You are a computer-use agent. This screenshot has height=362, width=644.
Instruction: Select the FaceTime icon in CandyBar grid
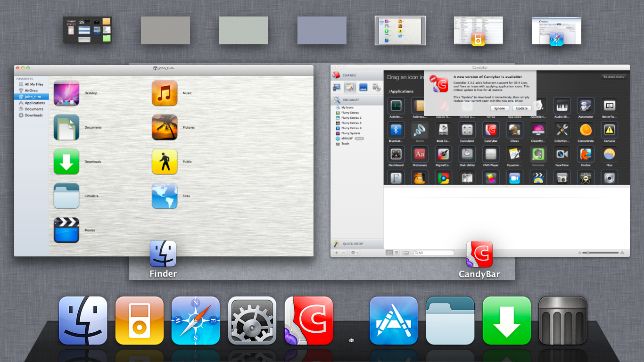coord(562,154)
